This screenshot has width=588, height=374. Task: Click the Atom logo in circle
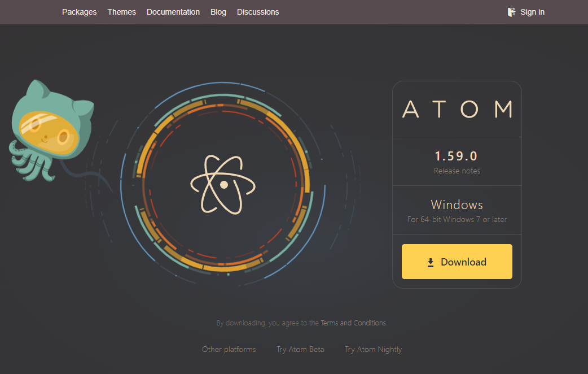tap(223, 184)
